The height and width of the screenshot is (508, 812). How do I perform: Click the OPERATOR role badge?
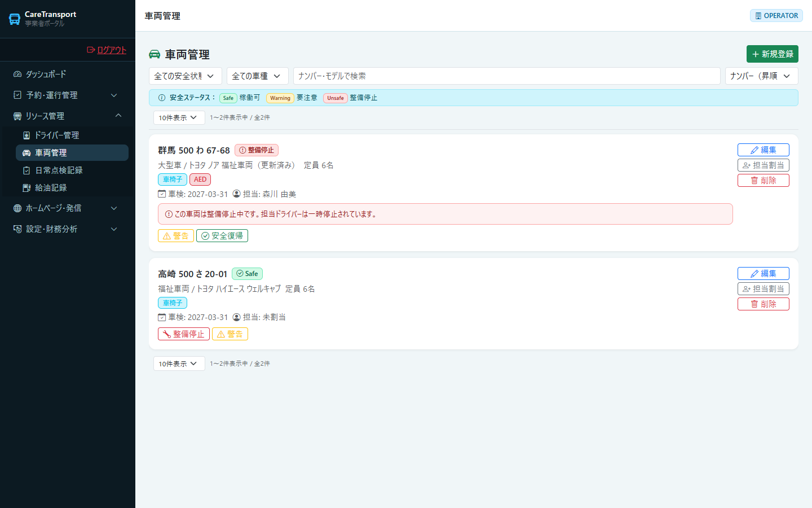[x=776, y=16]
